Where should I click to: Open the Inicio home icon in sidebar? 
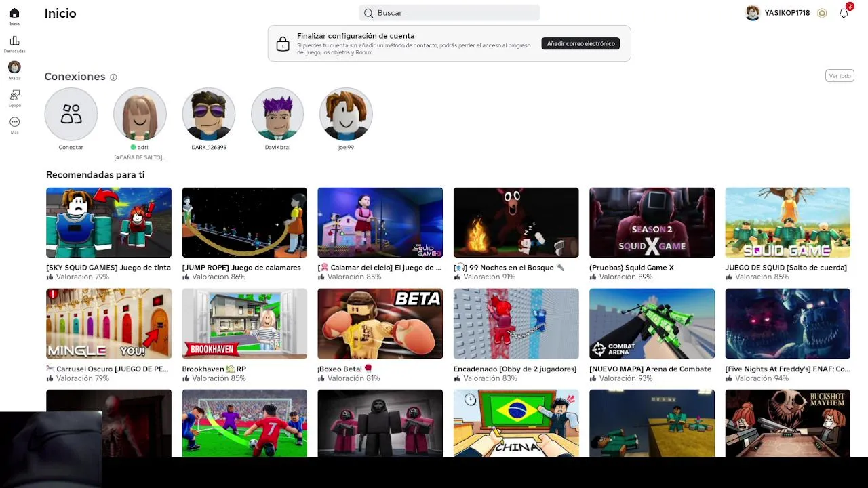tap(14, 13)
